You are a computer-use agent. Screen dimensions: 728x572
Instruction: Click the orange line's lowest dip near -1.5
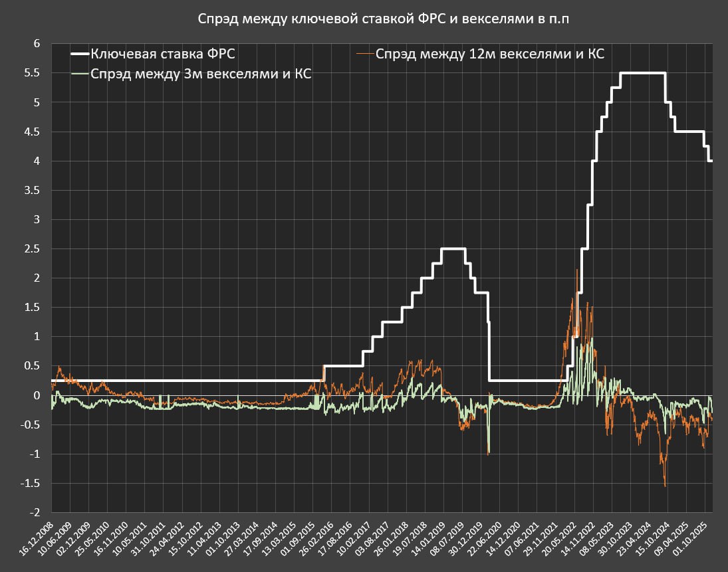pyautogui.click(x=664, y=484)
